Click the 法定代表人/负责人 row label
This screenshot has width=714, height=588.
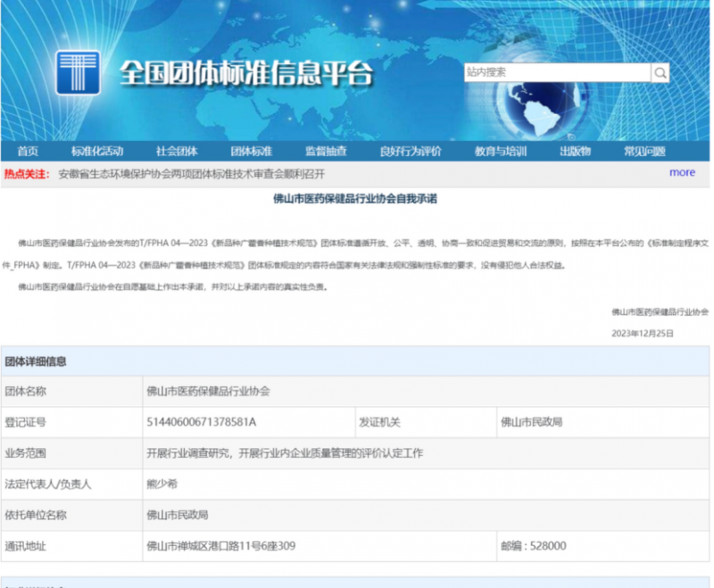pyautogui.click(x=48, y=484)
